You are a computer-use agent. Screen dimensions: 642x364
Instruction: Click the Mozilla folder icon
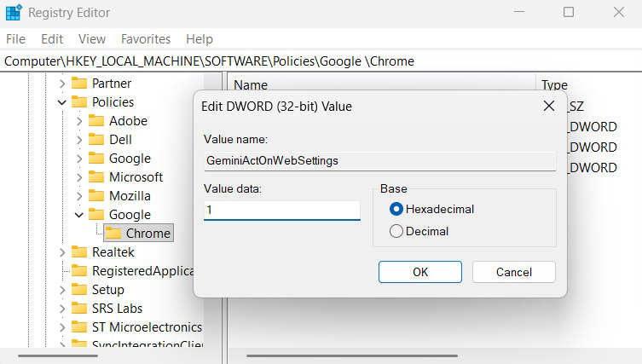point(96,196)
